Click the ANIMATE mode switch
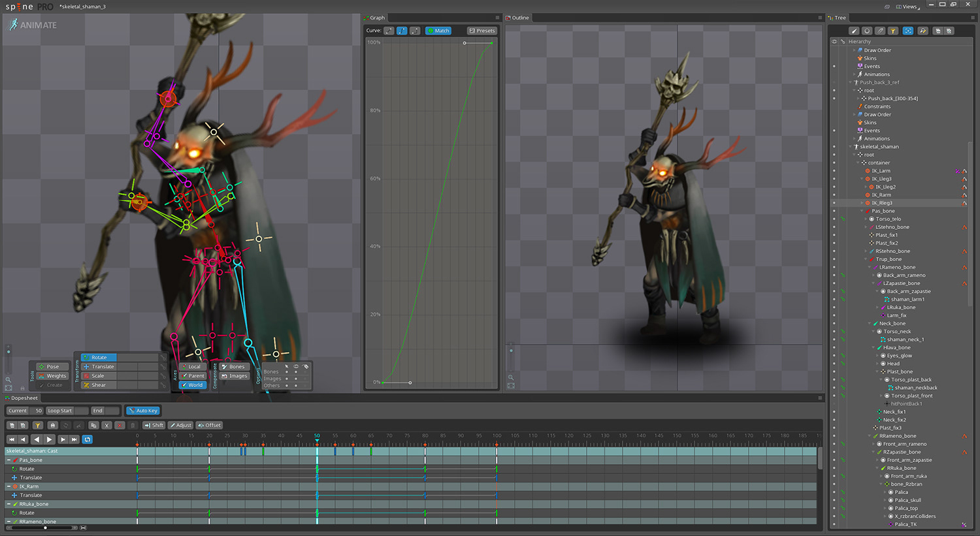Image resolution: width=980 pixels, height=536 pixels. 33,25
